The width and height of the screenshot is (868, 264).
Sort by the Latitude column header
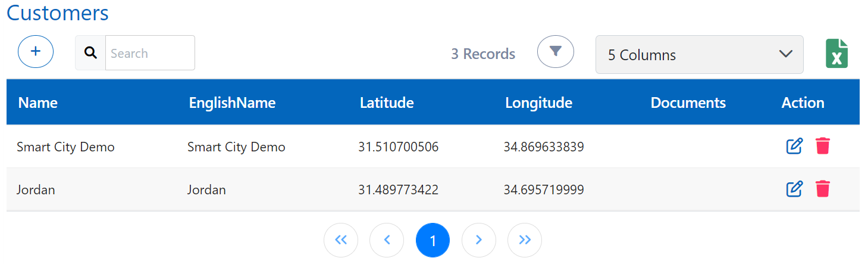(387, 103)
